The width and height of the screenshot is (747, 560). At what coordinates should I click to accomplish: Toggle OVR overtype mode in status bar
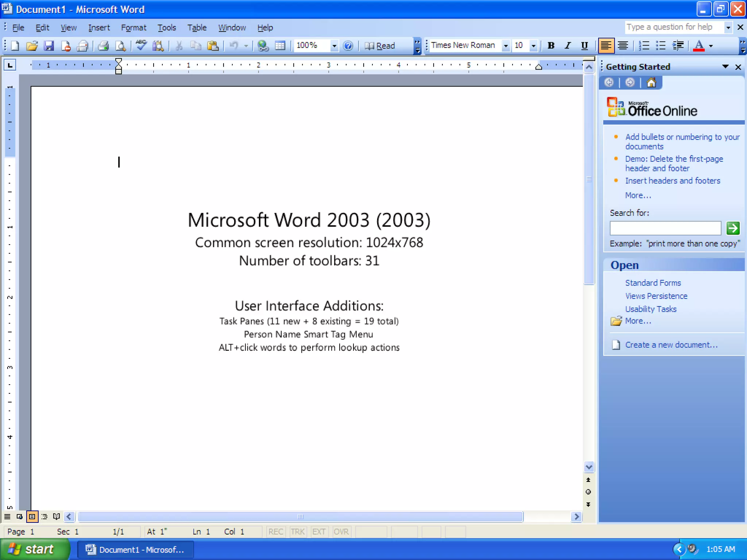pyautogui.click(x=341, y=532)
